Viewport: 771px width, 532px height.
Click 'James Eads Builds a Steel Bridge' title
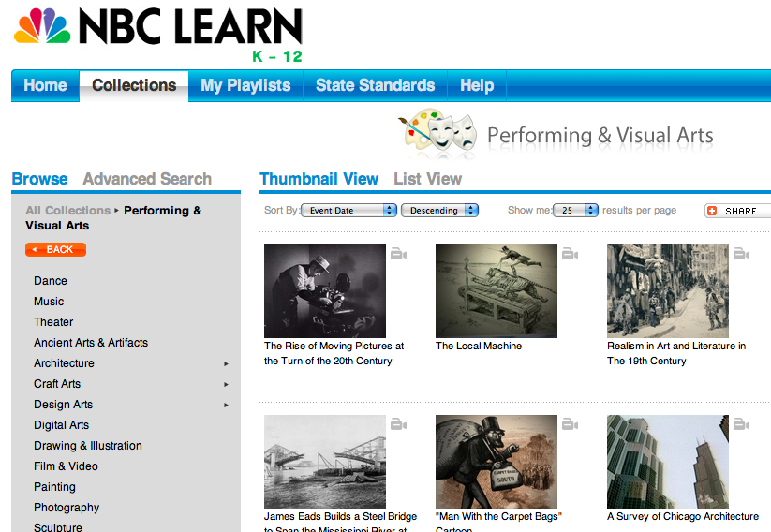tap(340, 521)
